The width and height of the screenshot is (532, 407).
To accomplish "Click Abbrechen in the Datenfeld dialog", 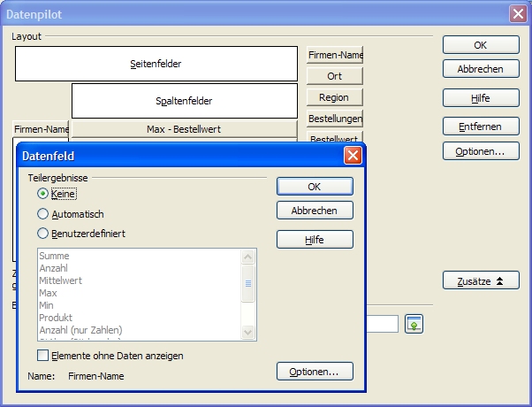I will [x=315, y=211].
